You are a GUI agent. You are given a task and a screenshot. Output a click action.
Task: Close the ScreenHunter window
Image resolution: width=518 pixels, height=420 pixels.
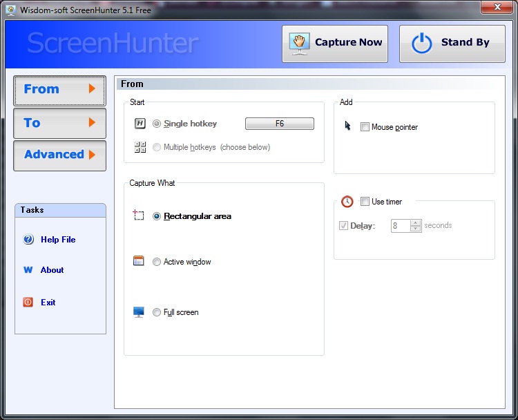(497, 7)
